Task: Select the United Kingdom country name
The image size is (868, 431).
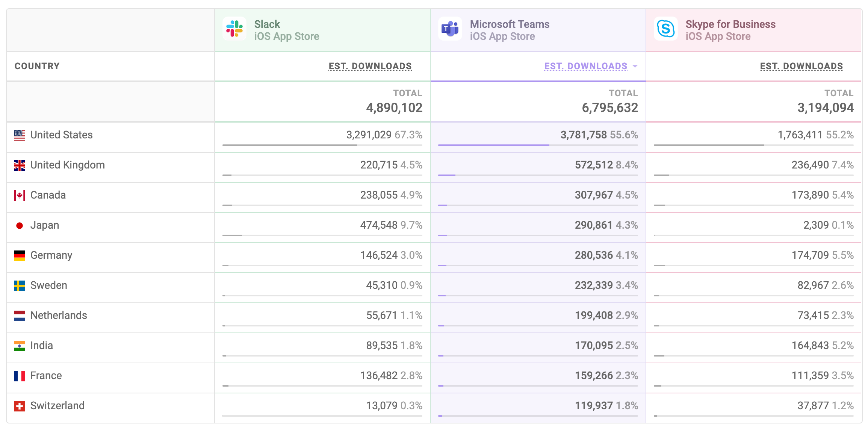Action: (68, 165)
